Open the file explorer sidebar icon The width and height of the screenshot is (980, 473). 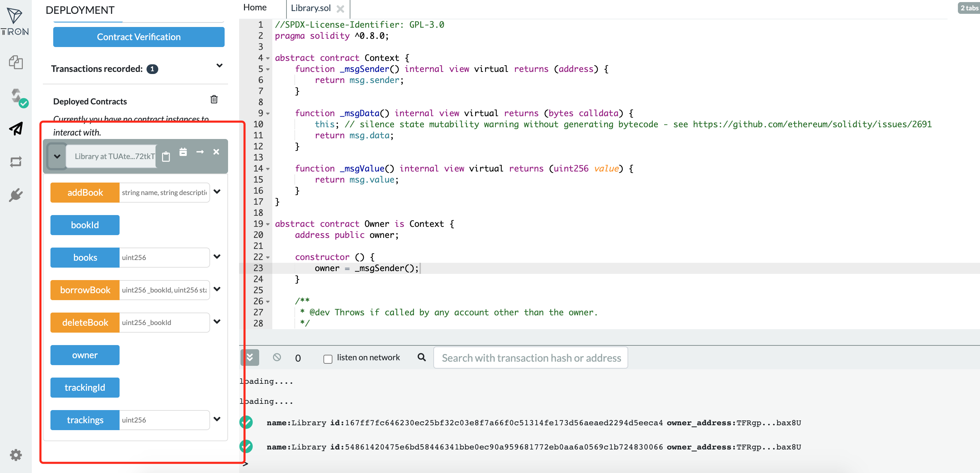point(16,62)
